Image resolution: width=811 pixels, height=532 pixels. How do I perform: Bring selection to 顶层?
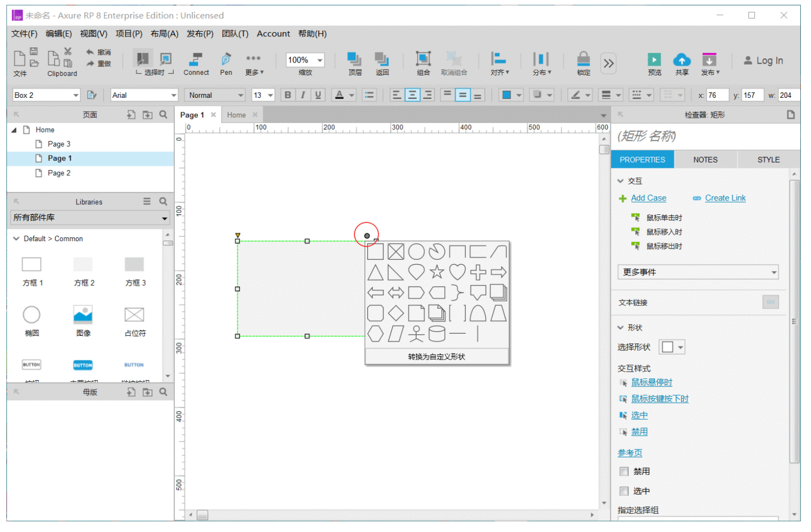point(354,64)
